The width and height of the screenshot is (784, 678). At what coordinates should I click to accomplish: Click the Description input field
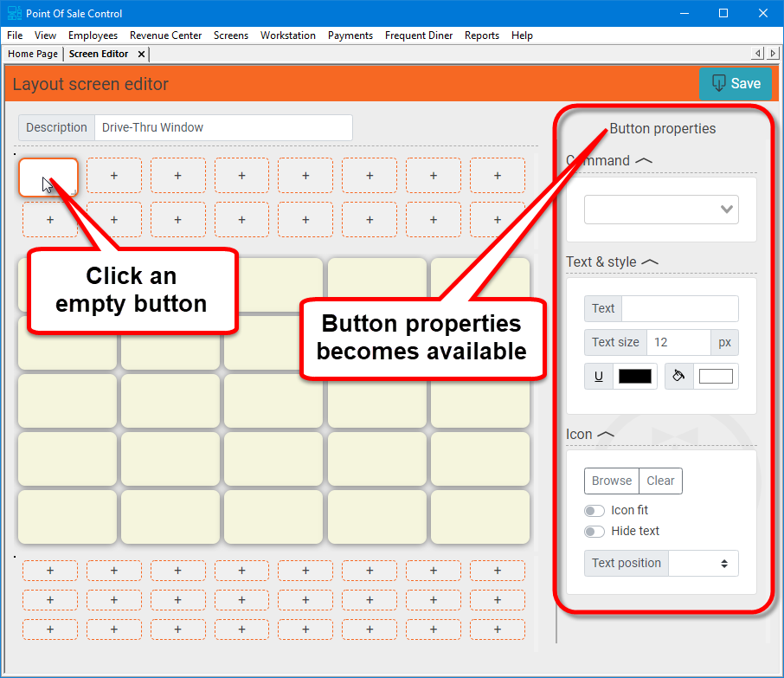point(223,127)
